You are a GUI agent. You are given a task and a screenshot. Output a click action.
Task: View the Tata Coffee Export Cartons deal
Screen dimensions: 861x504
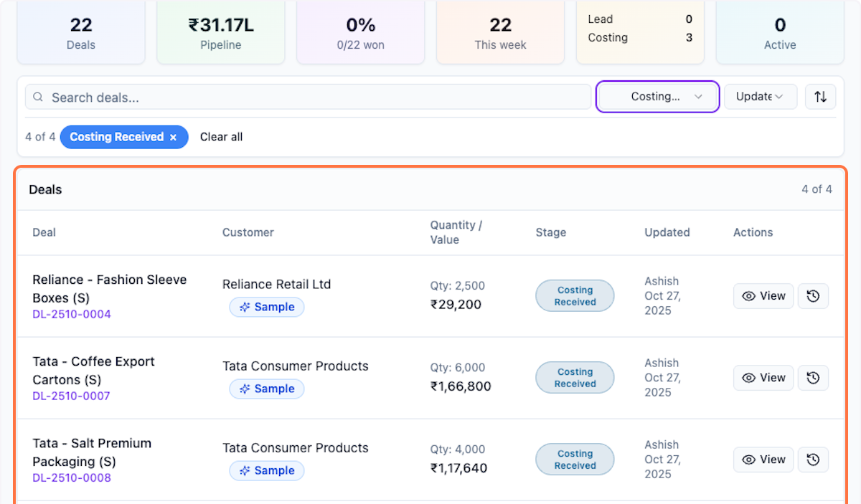[763, 378]
